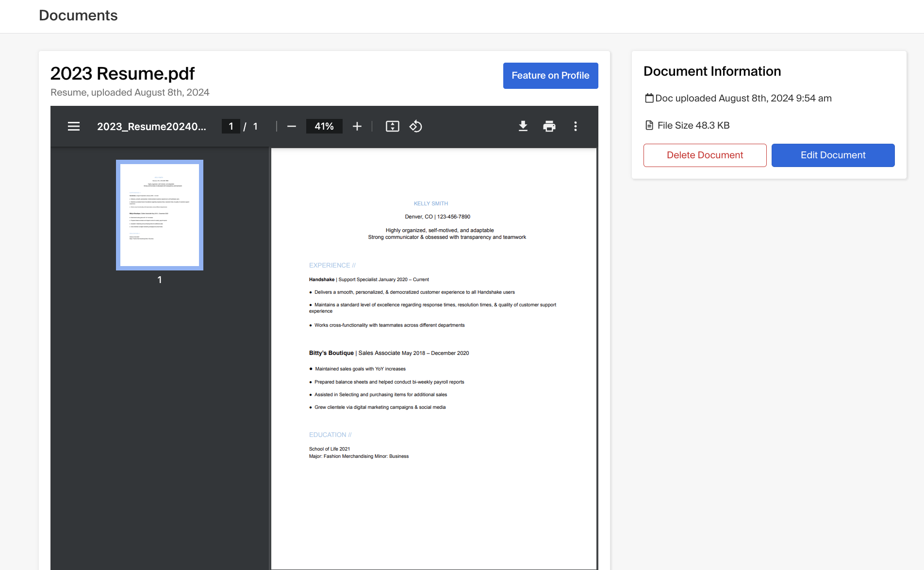Viewport: 924px width, 570px height.
Task: Download the resume using download icon
Action: pos(523,126)
